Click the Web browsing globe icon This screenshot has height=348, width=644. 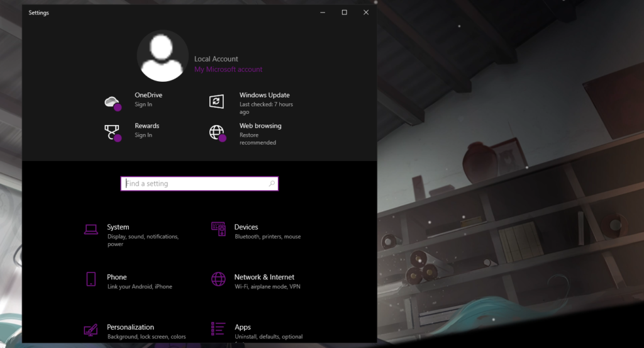point(217,133)
